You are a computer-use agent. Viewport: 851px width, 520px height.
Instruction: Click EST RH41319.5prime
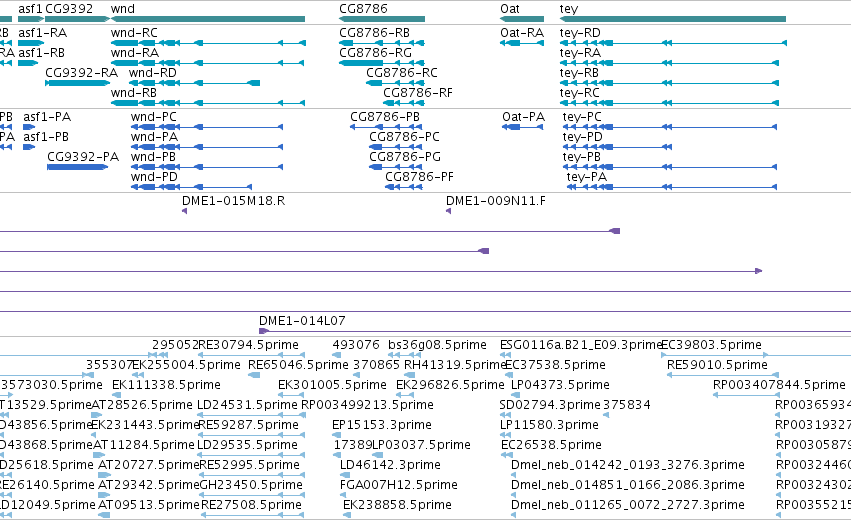click(454, 365)
